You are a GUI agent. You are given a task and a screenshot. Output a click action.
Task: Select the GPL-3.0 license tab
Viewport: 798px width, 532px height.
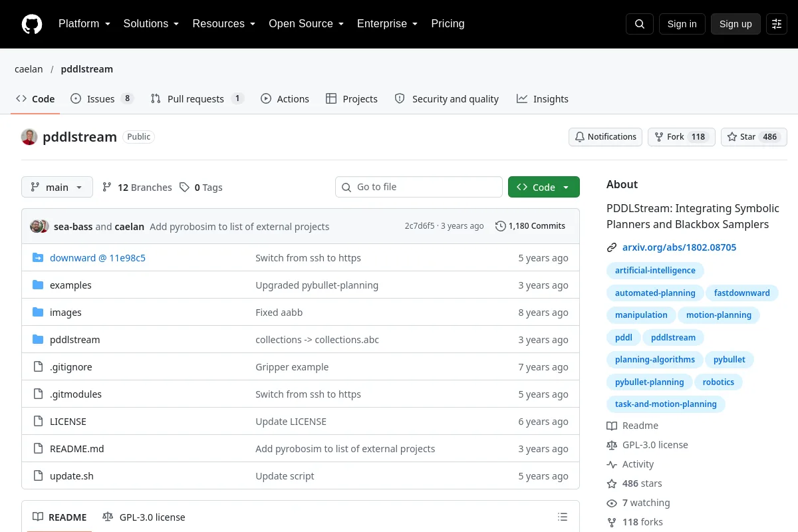click(x=144, y=517)
